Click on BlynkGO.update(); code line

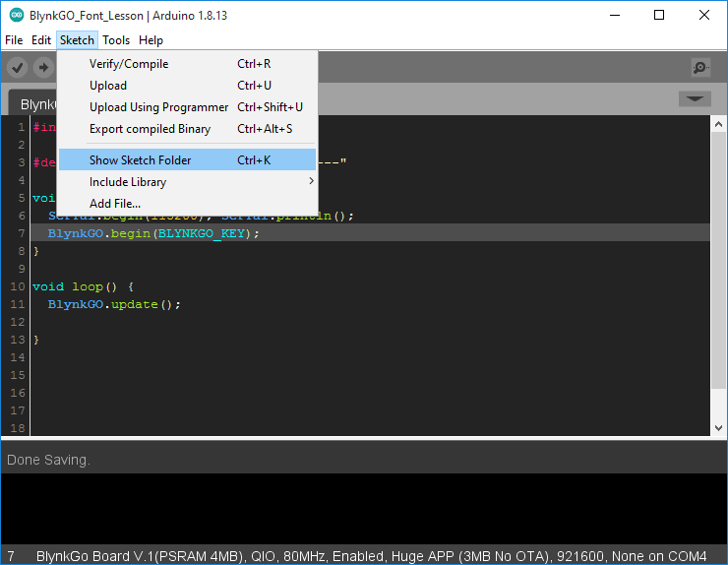pyautogui.click(x=114, y=304)
